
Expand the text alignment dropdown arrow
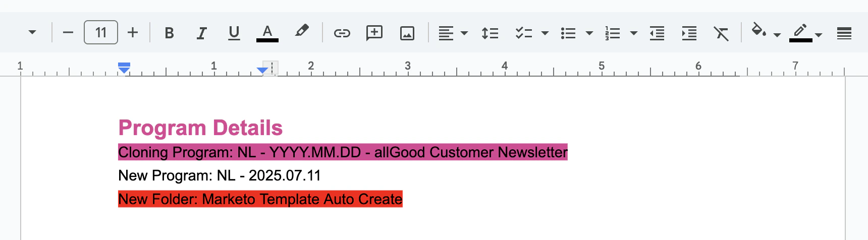[x=464, y=33]
